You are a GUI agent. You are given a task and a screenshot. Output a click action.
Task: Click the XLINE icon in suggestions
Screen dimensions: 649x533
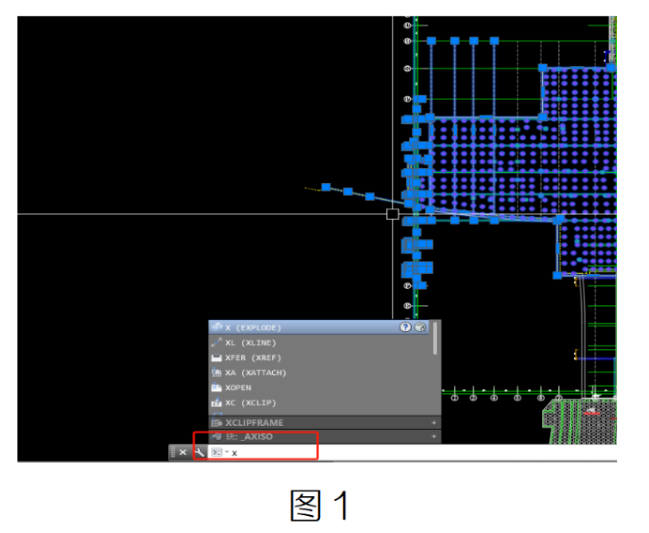[x=216, y=343]
